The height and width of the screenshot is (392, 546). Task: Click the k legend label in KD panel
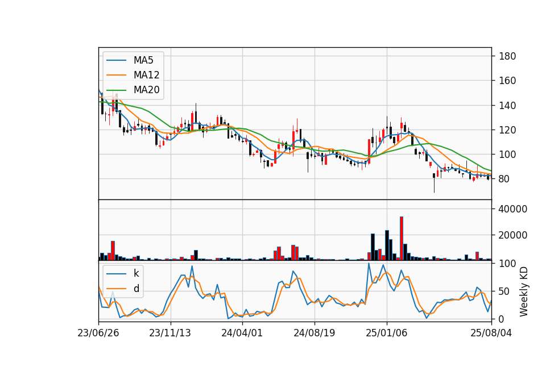pos(136,273)
